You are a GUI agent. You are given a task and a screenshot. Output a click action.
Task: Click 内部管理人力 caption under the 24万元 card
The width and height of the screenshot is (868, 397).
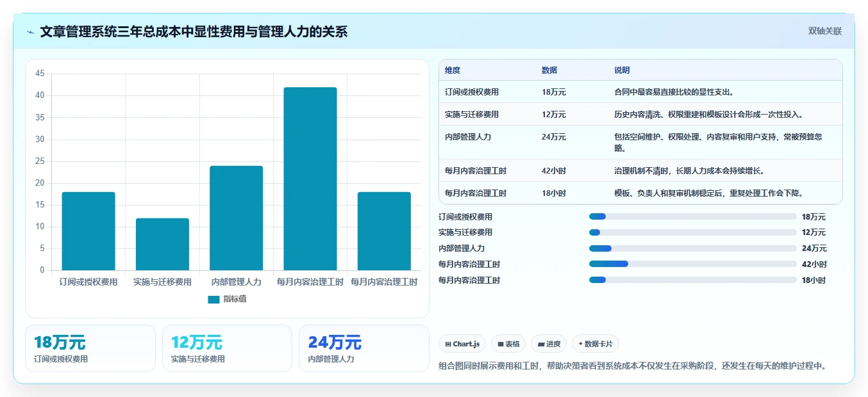pos(331,359)
